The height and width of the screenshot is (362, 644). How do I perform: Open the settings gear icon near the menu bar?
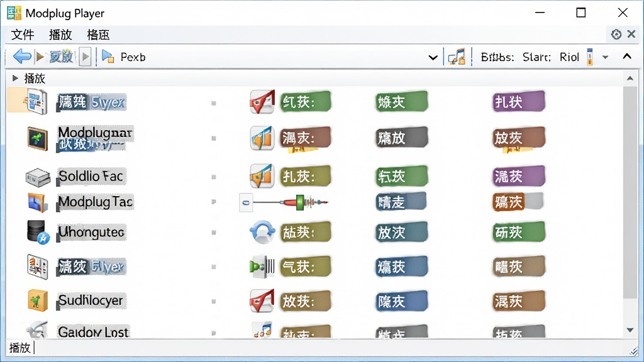pos(616,35)
